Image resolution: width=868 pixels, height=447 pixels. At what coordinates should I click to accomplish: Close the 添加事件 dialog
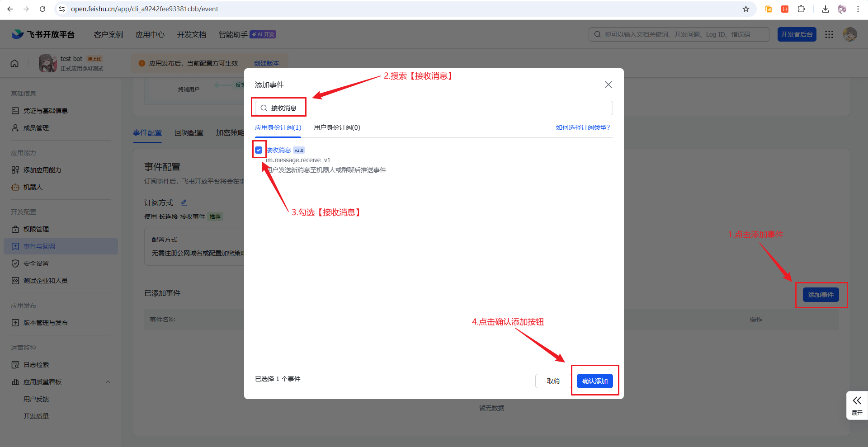(608, 85)
